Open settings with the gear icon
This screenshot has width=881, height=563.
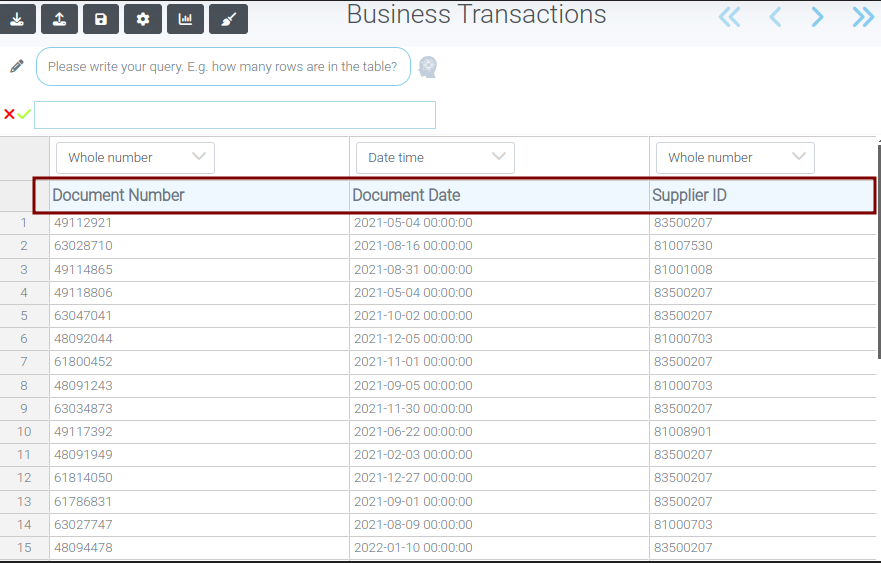(143, 19)
